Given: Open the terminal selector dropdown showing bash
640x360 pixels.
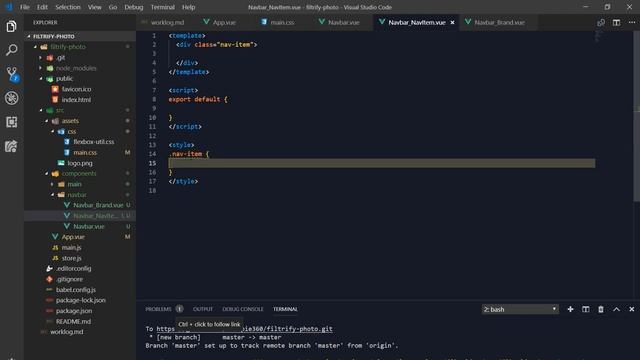Looking at the screenshot, I should click(520, 309).
